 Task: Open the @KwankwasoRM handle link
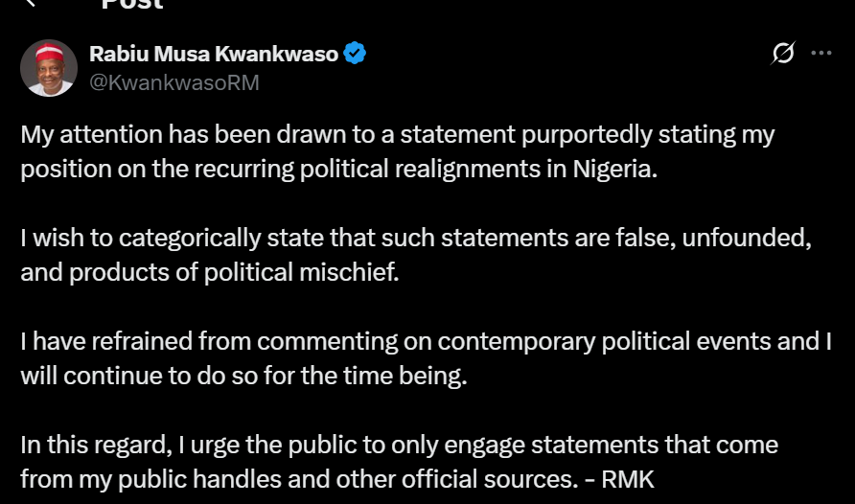coord(174,82)
